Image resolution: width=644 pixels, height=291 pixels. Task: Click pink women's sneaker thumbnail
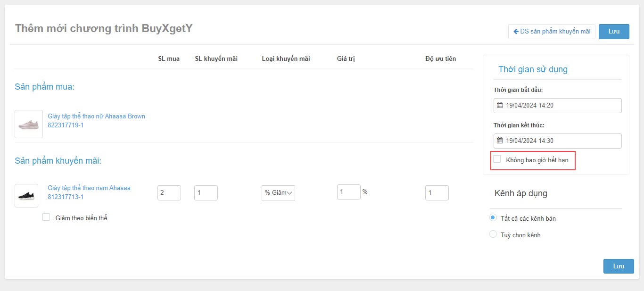click(x=29, y=124)
